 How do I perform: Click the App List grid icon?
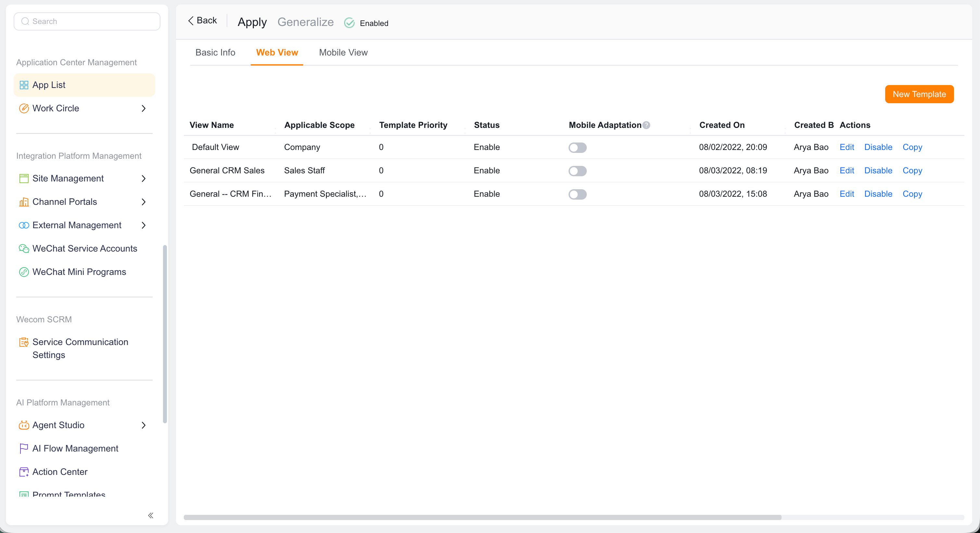pyautogui.click(x=24, y=85)
